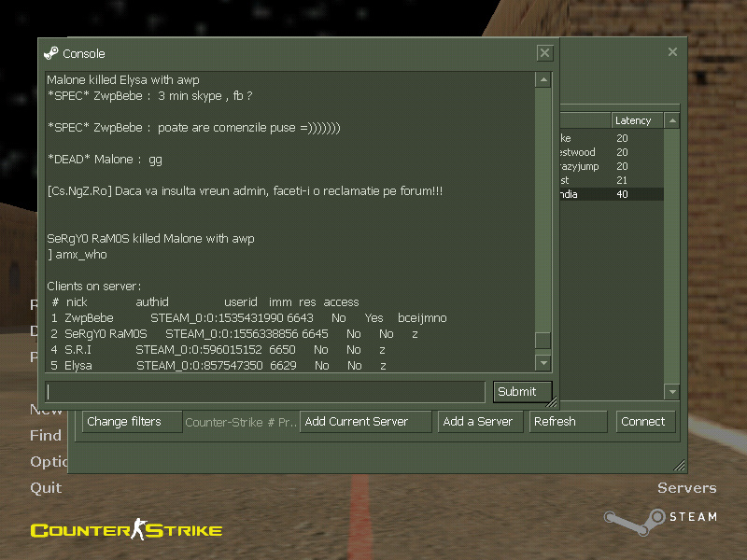Close the server browser window
The width and height of the screenshot is (747, 560).
[672, 52]
